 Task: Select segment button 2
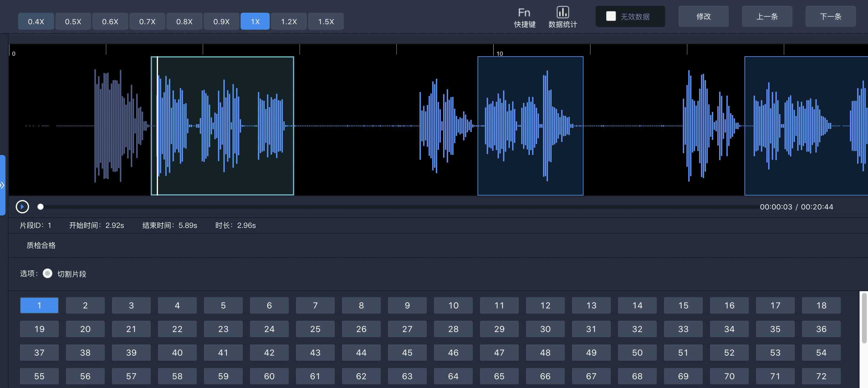pyautogui.click(x=85, y=305)
